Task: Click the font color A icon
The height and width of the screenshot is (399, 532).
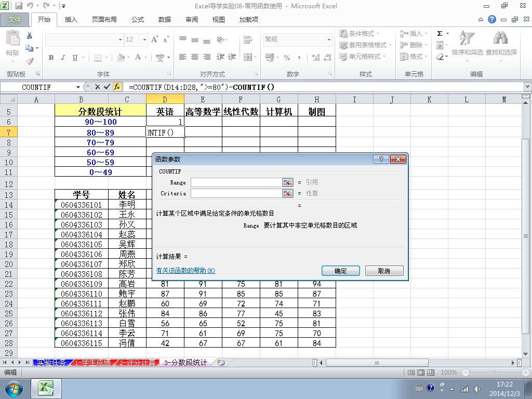Action: point(138,57)
